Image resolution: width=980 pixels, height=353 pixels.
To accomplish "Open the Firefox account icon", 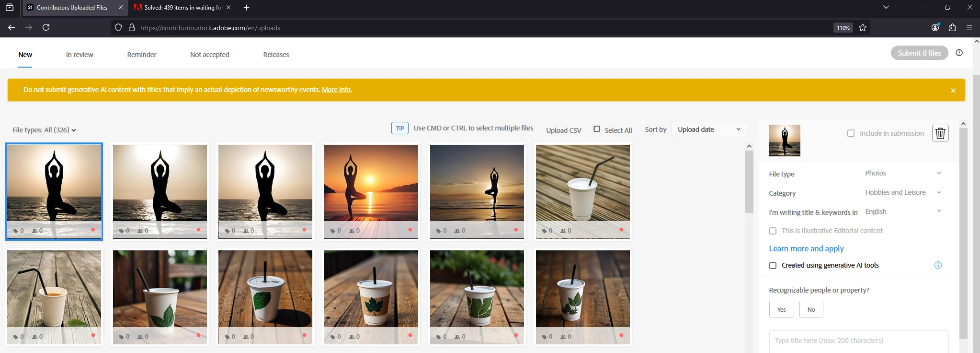I will tap(935, 28).
